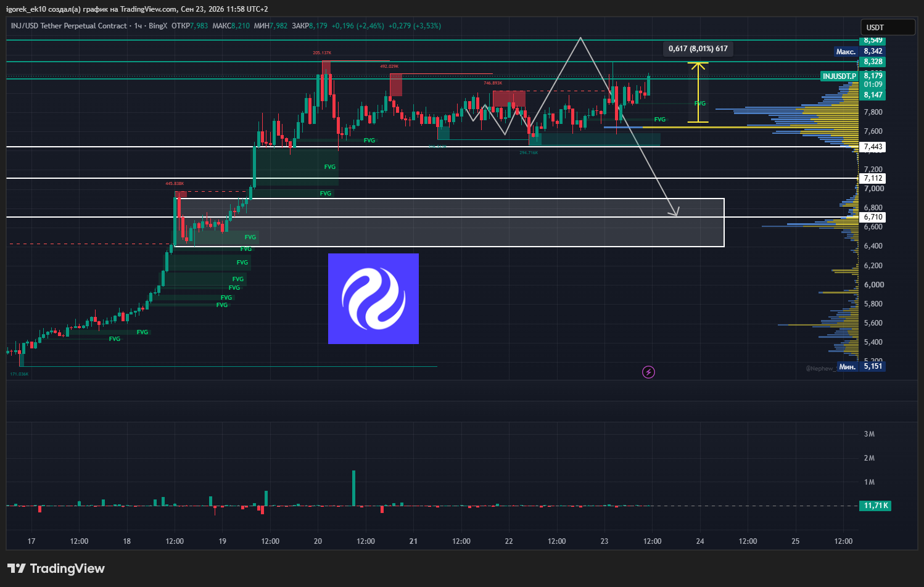Click the date label 20 on time axis
Image resolution: width=924 pixels, height=587 pixels.
pos(318,541)
